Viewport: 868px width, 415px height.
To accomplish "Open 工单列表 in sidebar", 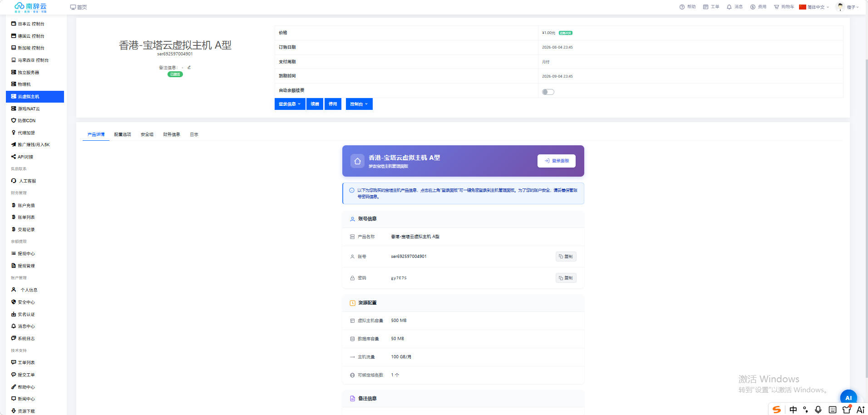I will tap(35, 362).
